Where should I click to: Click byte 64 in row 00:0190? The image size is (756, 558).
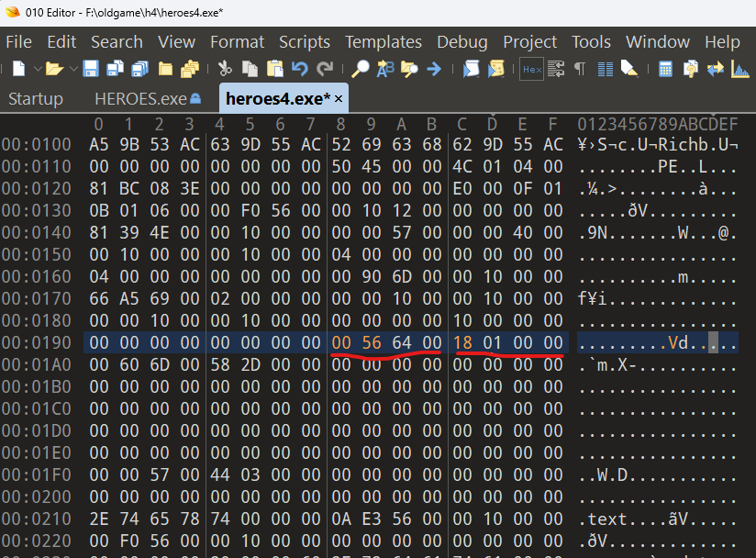pyautogui.click(x=402, y=342)
